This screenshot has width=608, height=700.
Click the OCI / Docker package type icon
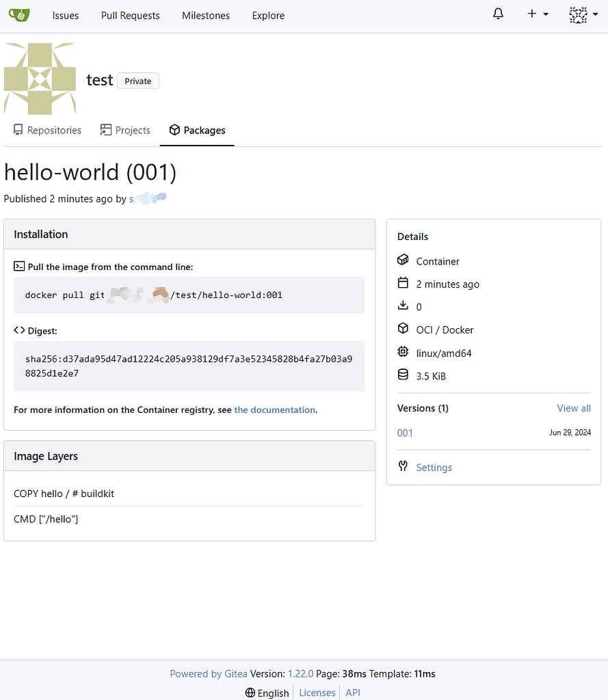point(403,329)
